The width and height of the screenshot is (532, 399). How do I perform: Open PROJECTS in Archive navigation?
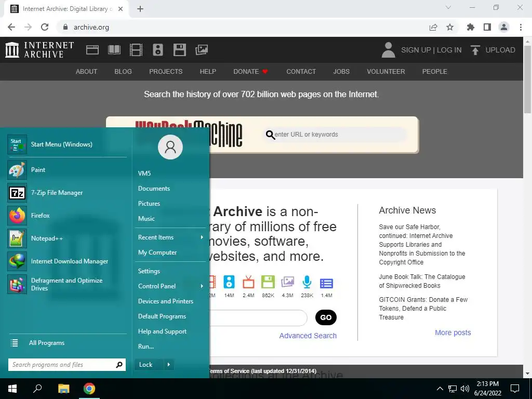(x=166, y=72)
